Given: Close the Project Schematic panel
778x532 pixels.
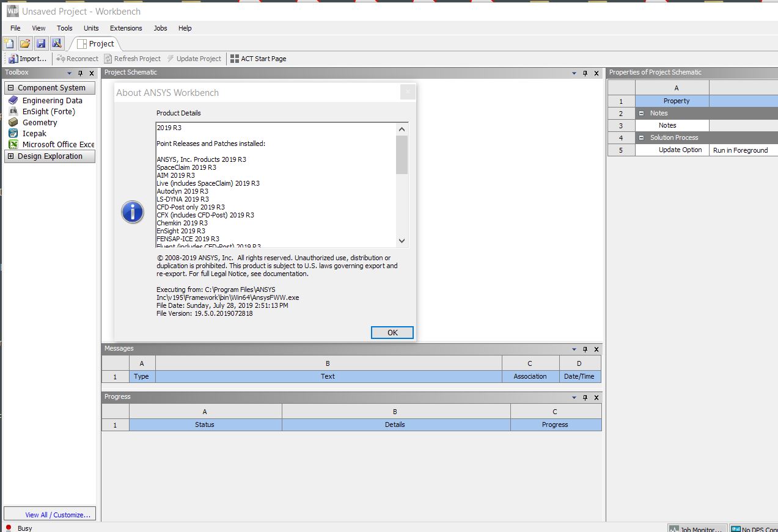Looking at the screenshot, I should click(x=596, y=73).
